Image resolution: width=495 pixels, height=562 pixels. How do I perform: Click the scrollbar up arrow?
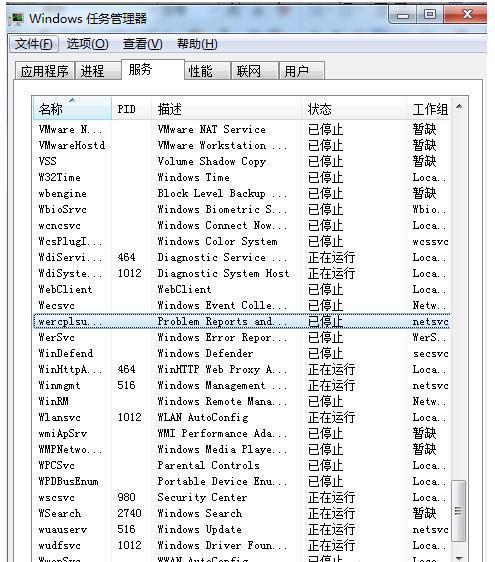click(x=459, y=106)
